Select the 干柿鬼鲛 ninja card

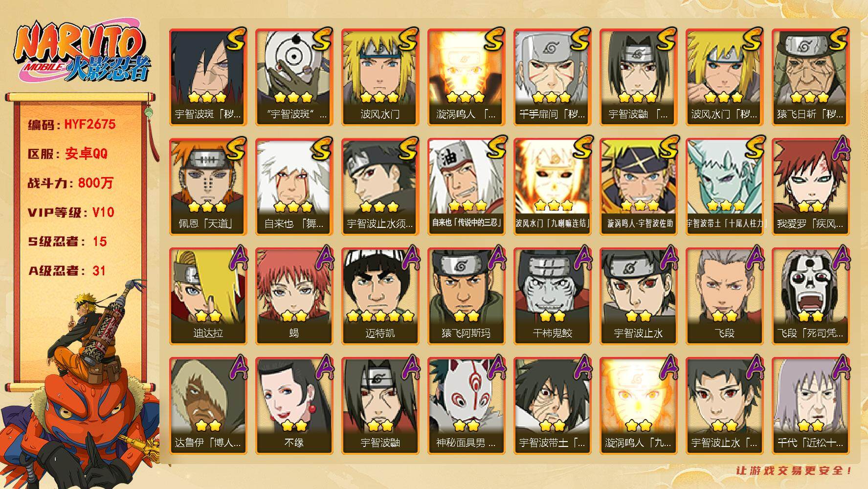(553, 296)
